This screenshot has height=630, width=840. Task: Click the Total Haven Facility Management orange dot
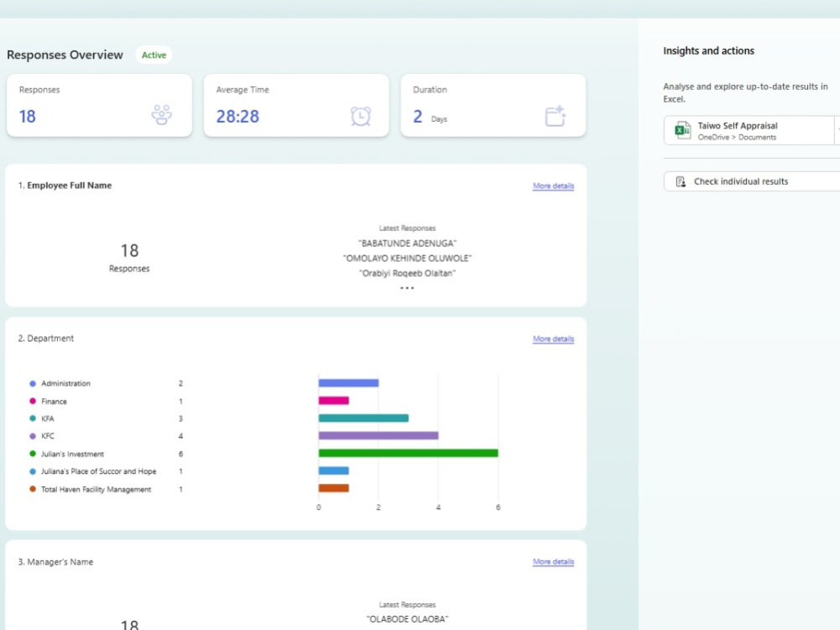click(x=33, y=489)
